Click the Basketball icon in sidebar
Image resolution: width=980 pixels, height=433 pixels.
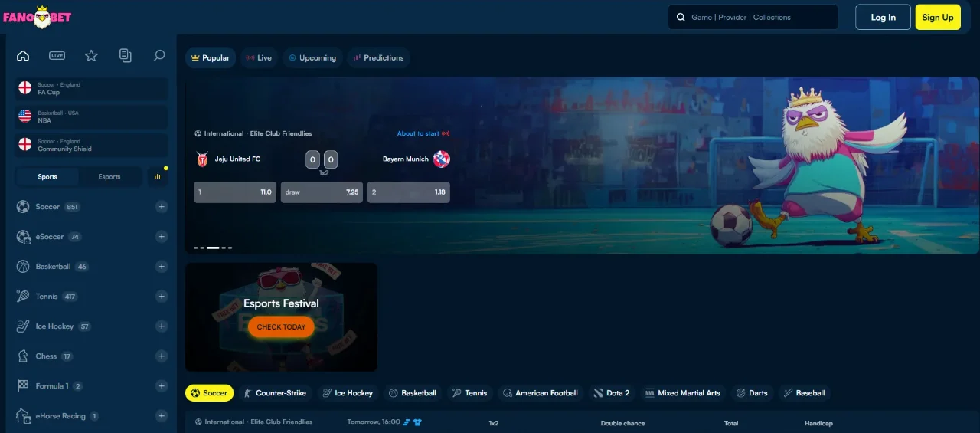point(23,267)
